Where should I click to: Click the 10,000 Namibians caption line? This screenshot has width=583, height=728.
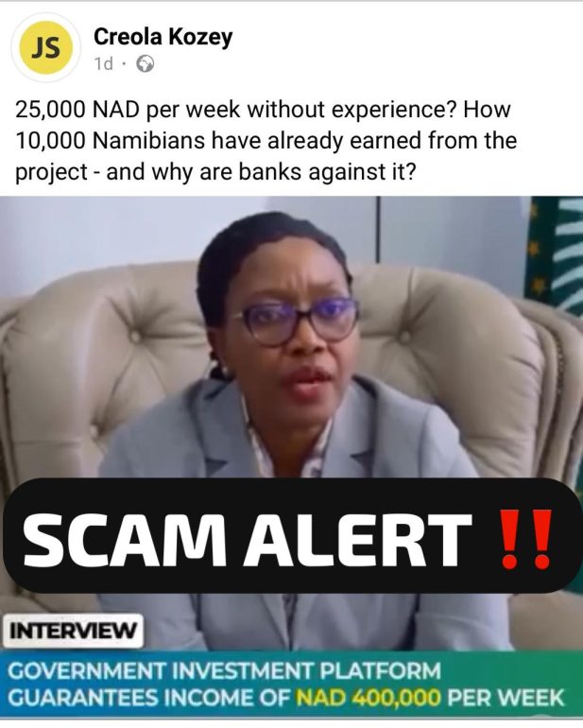tap(266, 140)
